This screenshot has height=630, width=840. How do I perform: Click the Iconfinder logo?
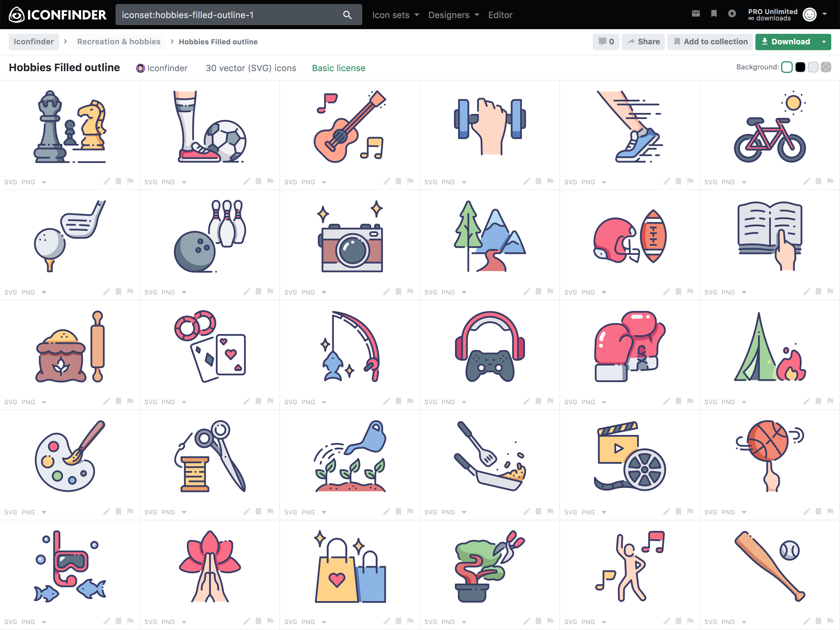[x=58, y=15]
